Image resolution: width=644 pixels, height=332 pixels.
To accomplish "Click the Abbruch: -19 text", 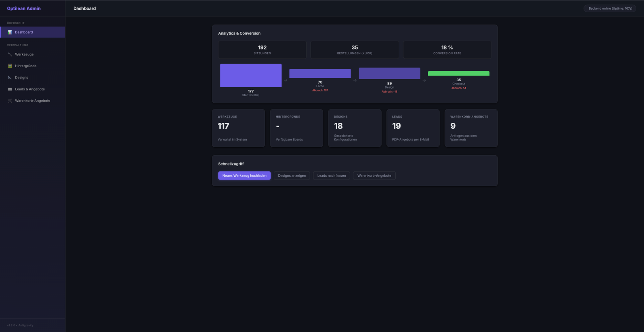I will [x=389, y=92].
